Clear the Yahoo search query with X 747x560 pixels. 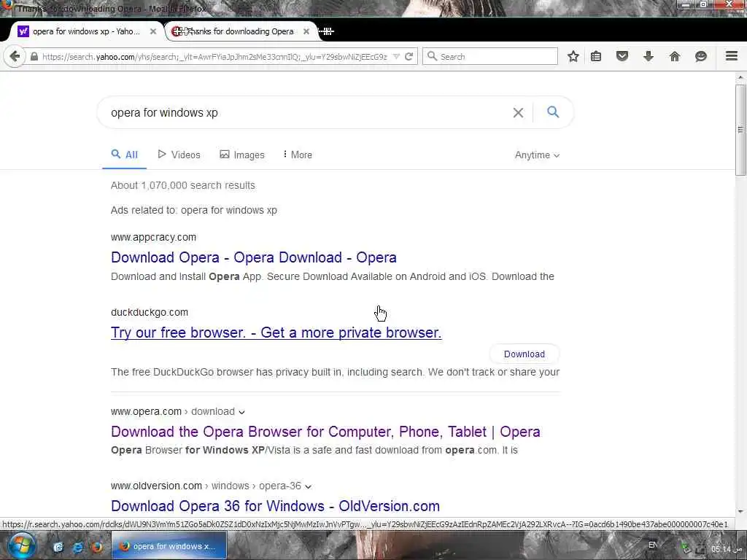518,113
